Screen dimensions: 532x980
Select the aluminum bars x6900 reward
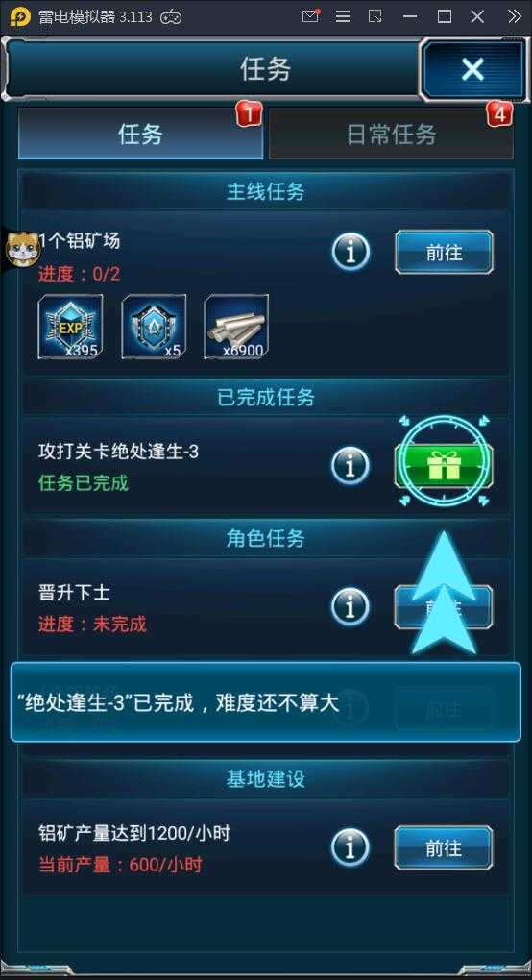236,327
